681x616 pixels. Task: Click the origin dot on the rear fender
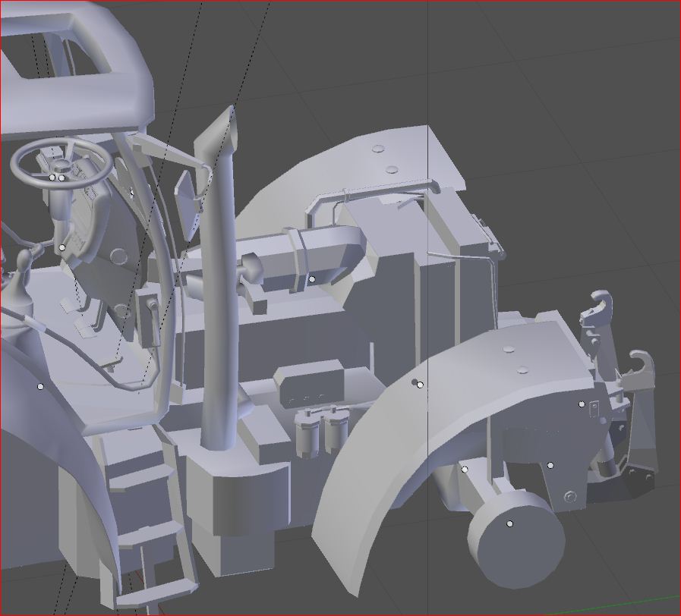tap(40, 386)
